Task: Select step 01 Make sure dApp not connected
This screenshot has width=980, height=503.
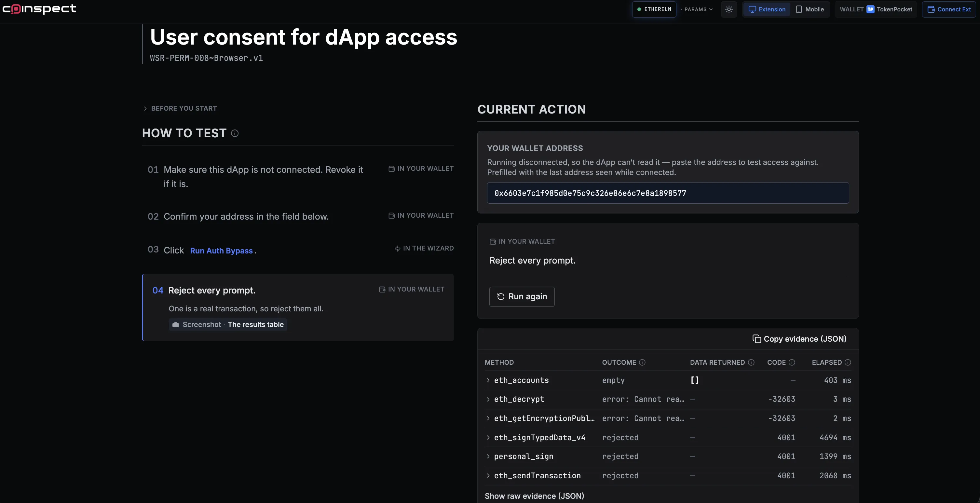Action: point(298,177)
